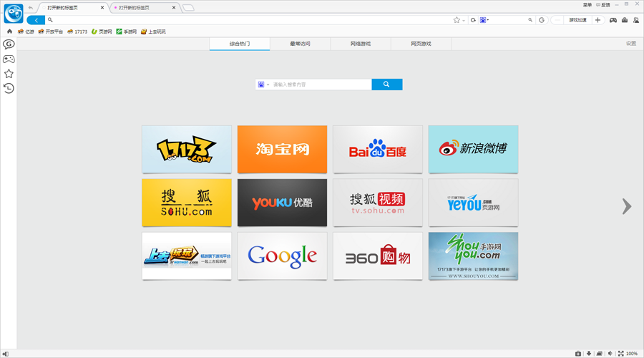Screen dimensions: 644x358
Task: Click the blue search magnifier button
Action: pos(386,84)
